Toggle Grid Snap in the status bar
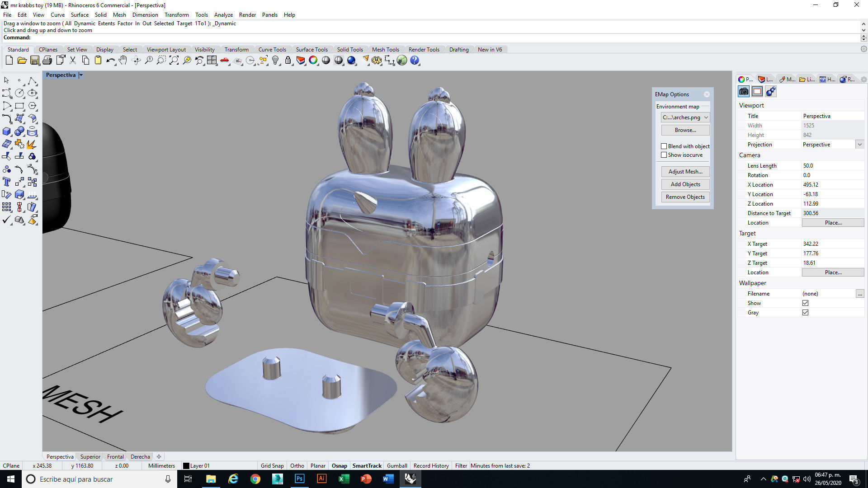This screenshot has width=868, height=488. [272, 465]
